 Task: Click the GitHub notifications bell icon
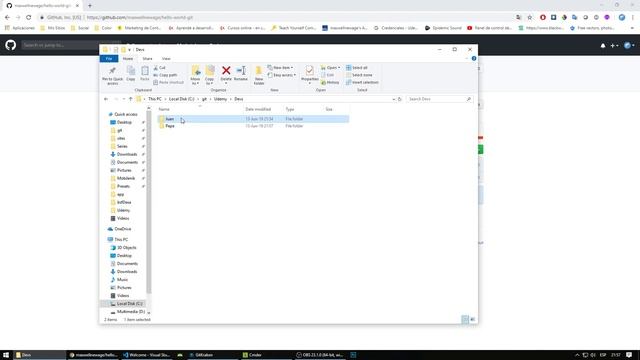coord(603,45)
